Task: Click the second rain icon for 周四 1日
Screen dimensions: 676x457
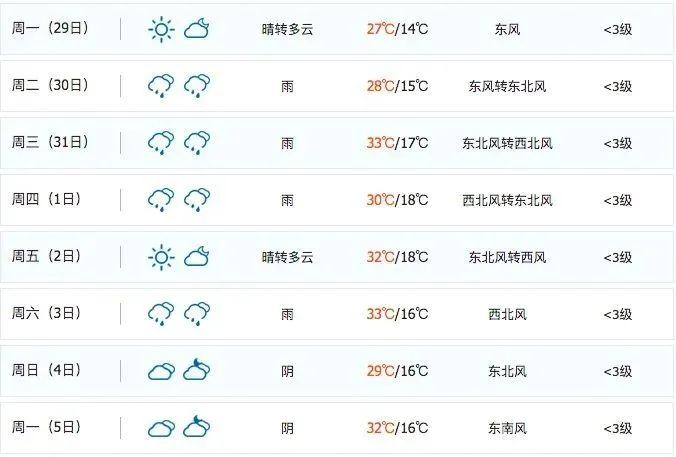Action: (197, 200)
